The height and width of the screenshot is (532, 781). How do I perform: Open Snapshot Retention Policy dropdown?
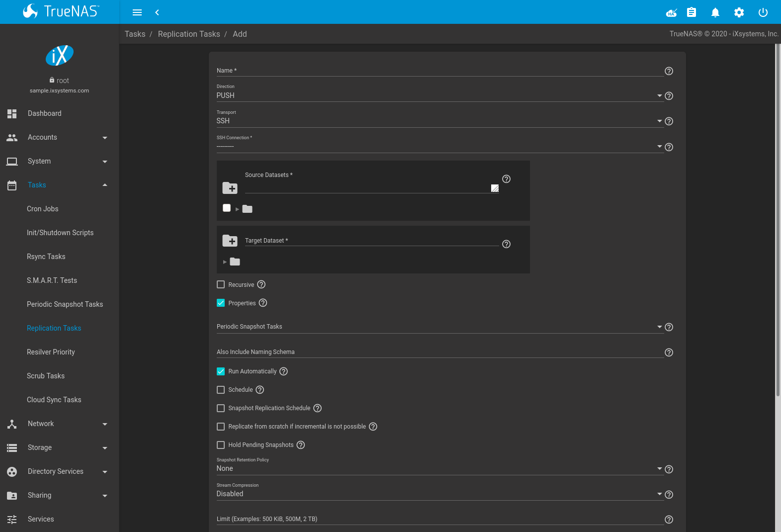pyautogui.click(x=440, y=468)
